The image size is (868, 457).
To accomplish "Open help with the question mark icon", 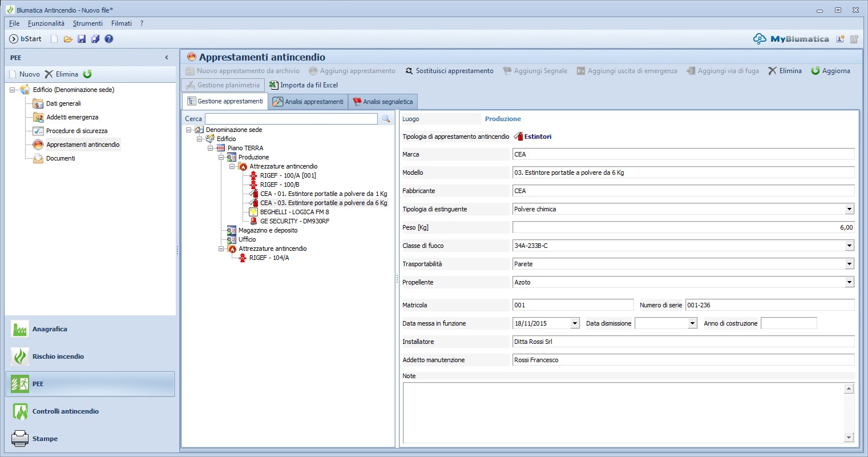I will [109, 39].
